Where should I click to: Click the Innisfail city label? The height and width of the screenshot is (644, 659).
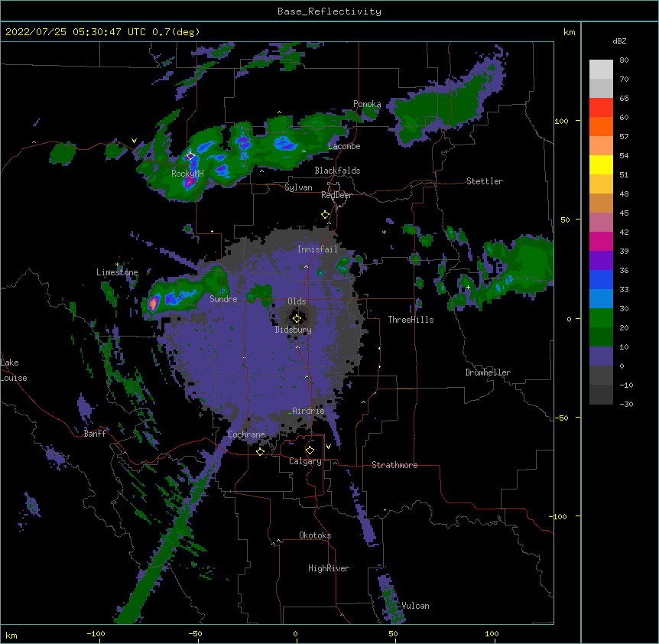(317, 249)
